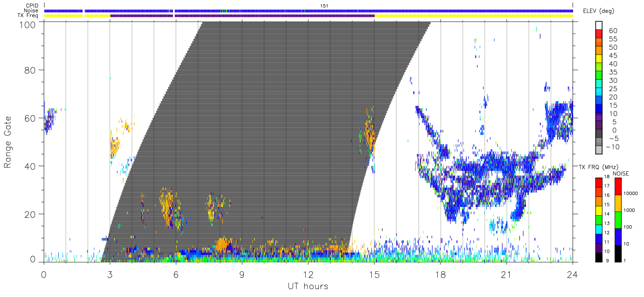Image resolution: width=644 pixels, height=297 pixels.
Task: Click the 30 label on ELEV colorbar
Action: coord(613,81)
